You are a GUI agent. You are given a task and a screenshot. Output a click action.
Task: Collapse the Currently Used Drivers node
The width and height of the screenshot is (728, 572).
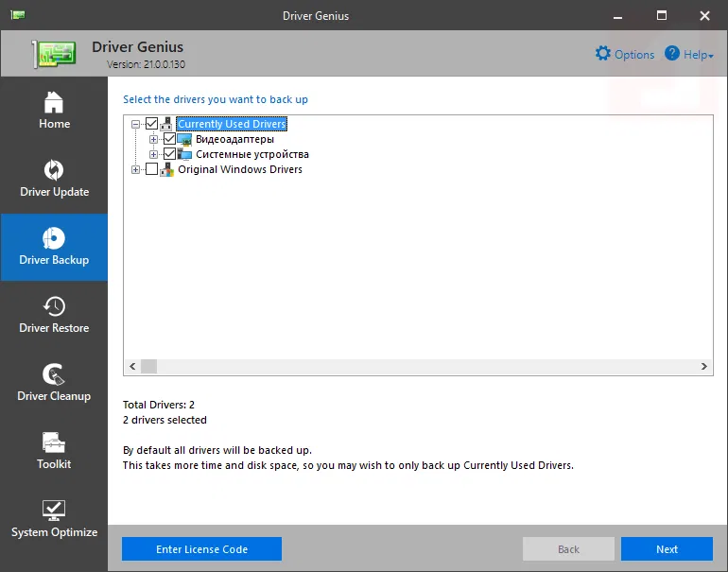(135, 124)
